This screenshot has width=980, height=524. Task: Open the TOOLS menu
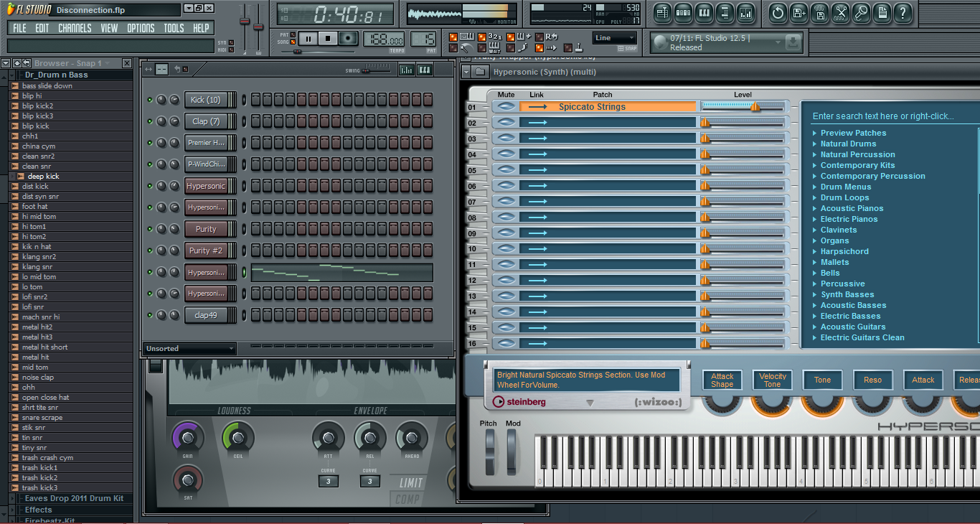click(174, 28)
